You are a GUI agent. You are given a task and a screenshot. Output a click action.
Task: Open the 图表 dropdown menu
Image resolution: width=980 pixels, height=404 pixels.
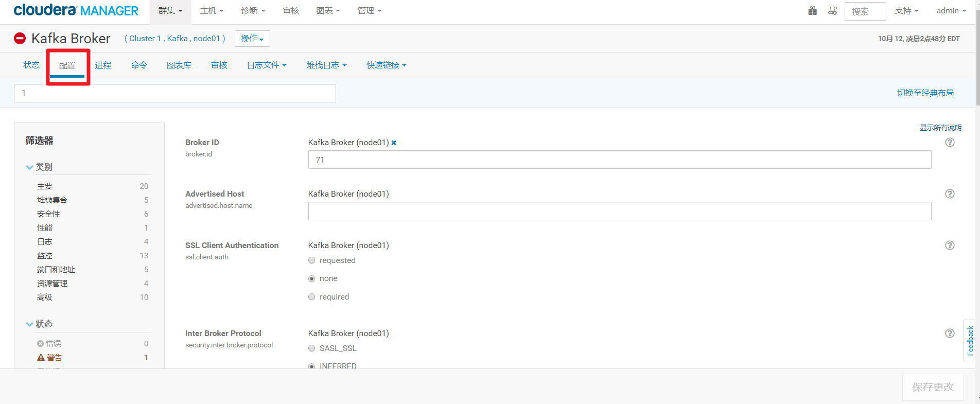coord(328,11)
